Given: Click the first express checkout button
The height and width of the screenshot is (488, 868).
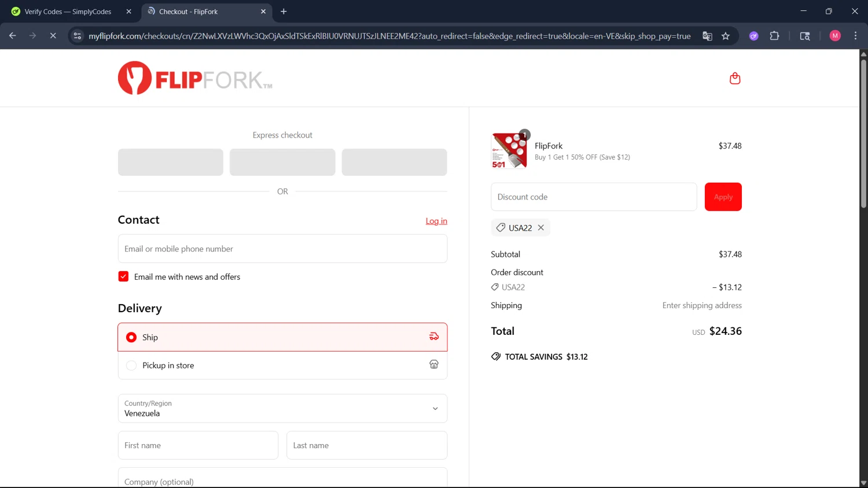Looking at the screenshot, I should coord(171,162).
